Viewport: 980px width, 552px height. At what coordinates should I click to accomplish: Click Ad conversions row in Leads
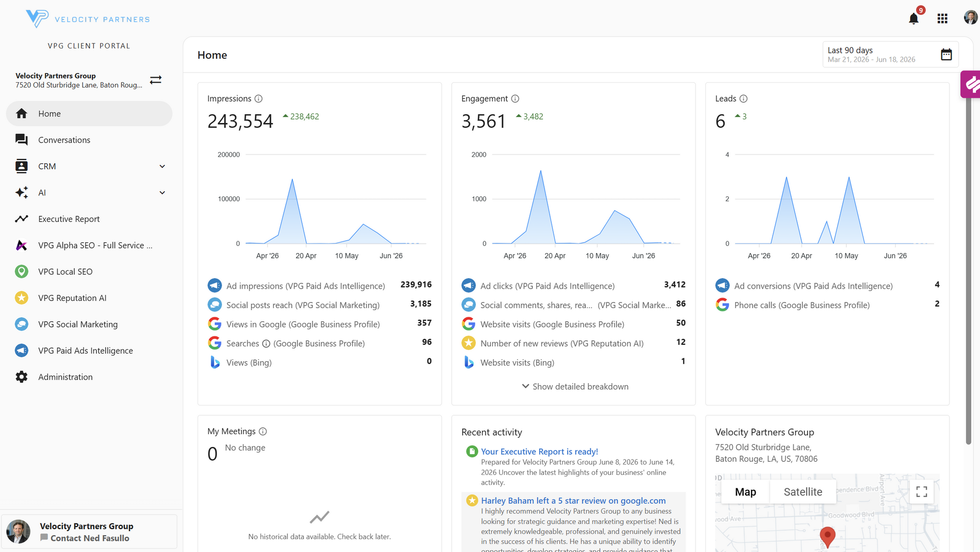(x=827, y=285)
